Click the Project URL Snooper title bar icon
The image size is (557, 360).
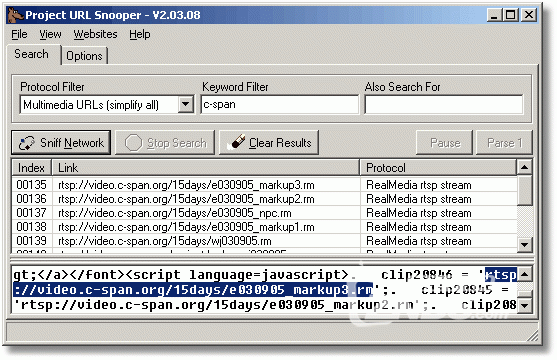click(x=15, y=15)
